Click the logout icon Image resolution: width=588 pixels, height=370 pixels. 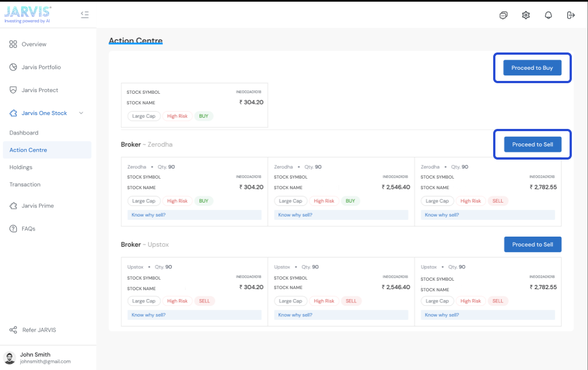tap(571, 15)
